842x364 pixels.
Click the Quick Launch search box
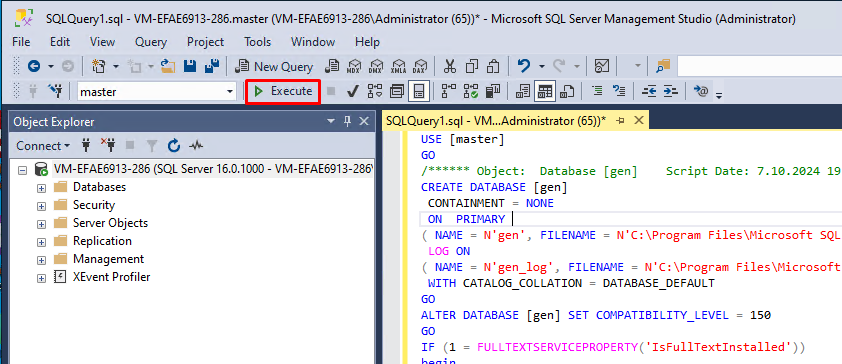pos(759,67)
